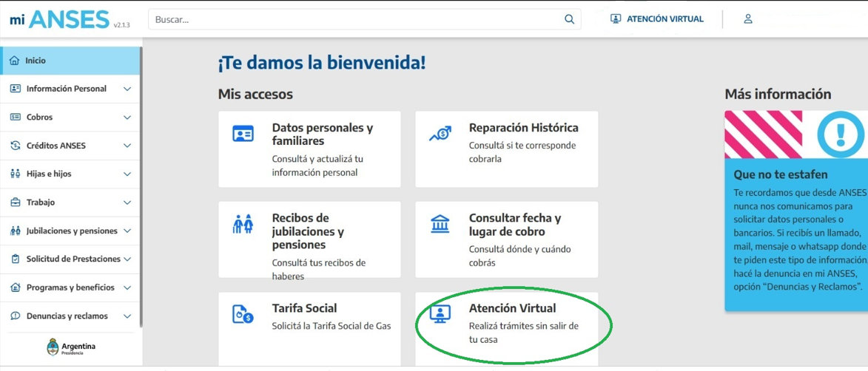Click the Créditos ANSES sidebar icon
Screen dimensions: 868x371
click(16, 146)
